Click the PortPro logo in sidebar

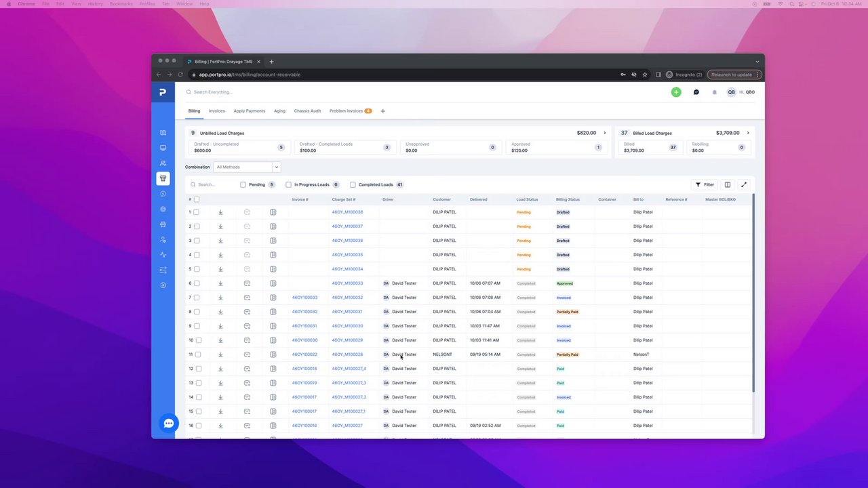[x=163, y=92]
